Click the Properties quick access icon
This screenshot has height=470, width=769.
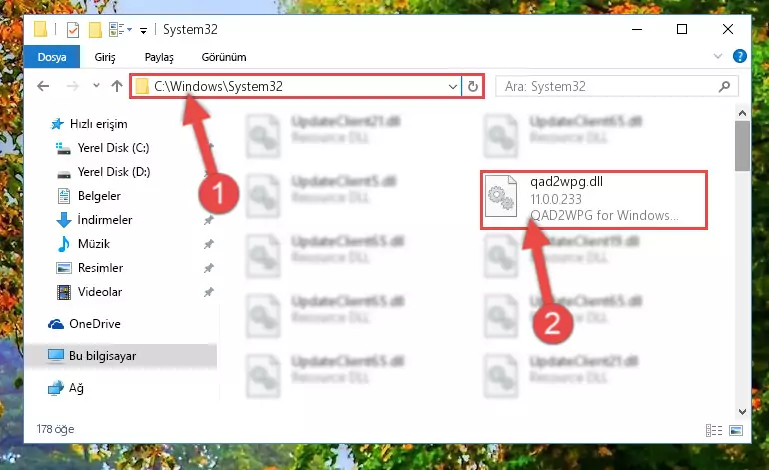point(73,30)
